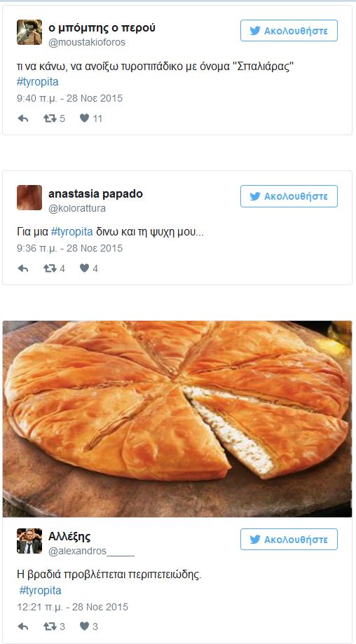
Task: Open the @moustakioforos profile handle
Action: pyautogui.click(x=87, y=42)
